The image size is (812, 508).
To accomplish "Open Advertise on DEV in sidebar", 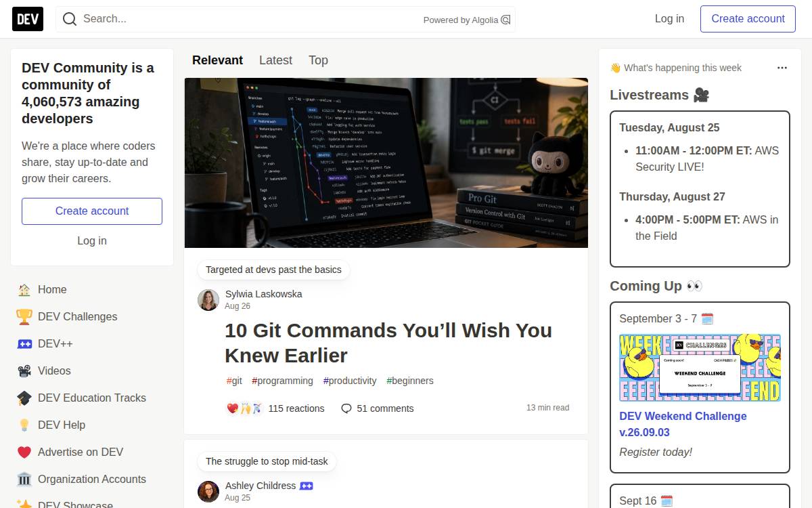I will (92, 452).
